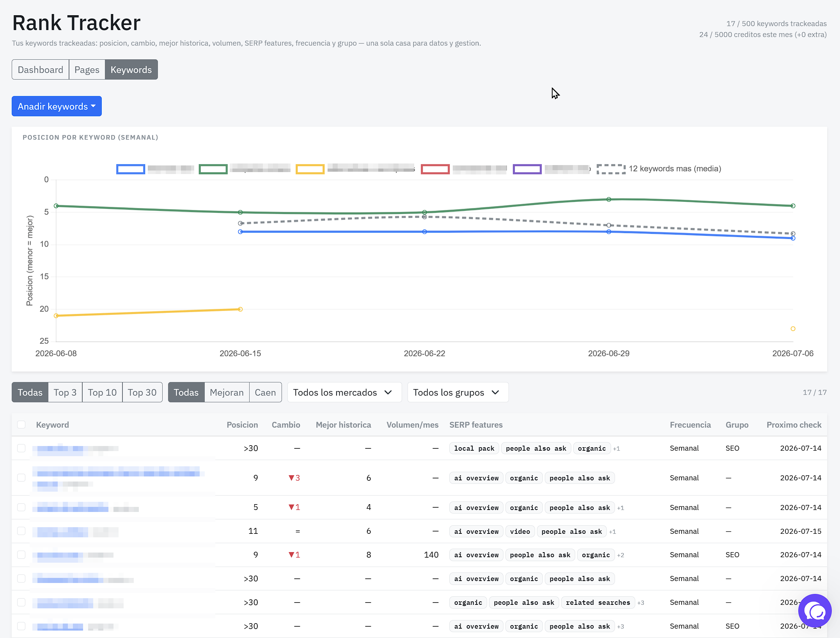Click the 2026-07-15 proximo check date
This screenshot has width=840, height=638.
801,531
